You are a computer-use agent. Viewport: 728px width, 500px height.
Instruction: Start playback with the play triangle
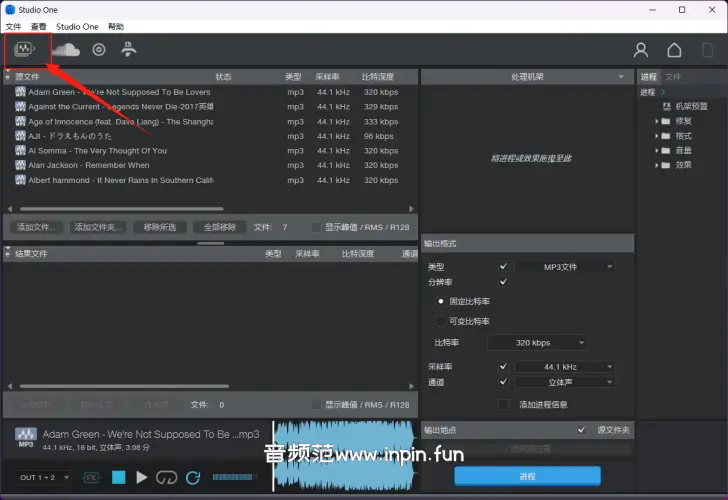(142, 477)
